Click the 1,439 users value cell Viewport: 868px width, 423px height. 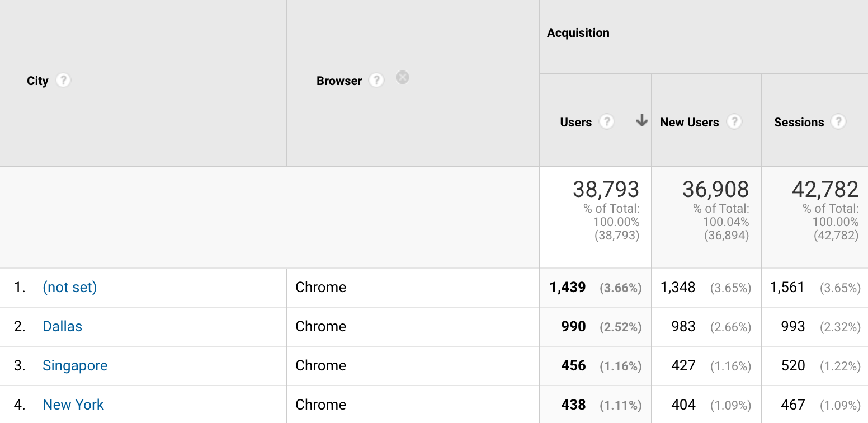point(568,288)
